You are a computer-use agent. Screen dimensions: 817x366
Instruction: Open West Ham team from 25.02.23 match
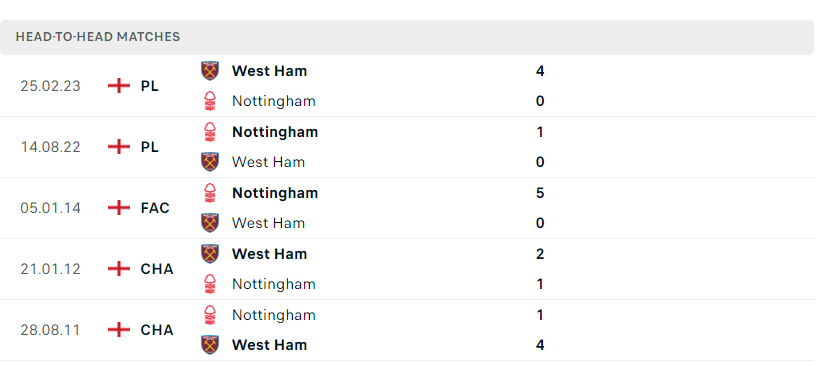click(x=269, y=71)
